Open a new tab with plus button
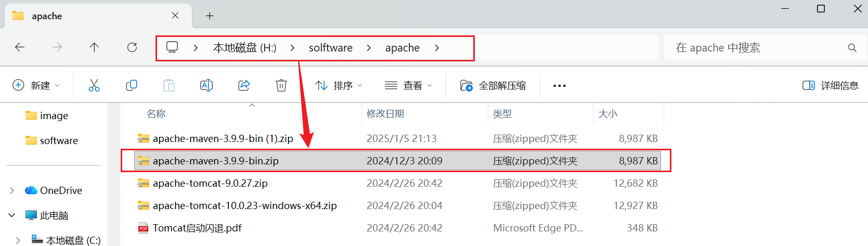868x246 pixels. (210, 16)
